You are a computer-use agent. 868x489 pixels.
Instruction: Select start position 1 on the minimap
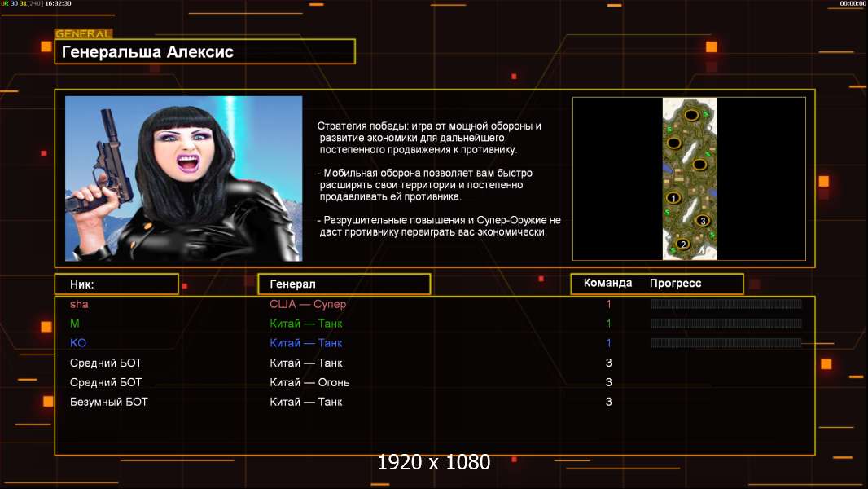coord(673,198)
